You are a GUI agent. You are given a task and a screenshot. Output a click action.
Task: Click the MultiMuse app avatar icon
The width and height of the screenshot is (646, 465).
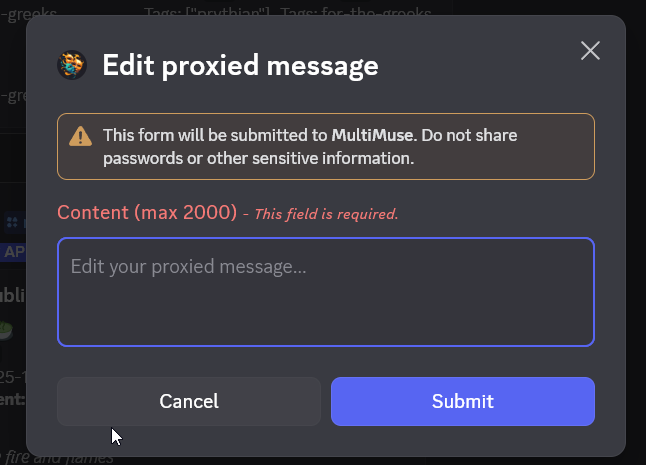73,66
